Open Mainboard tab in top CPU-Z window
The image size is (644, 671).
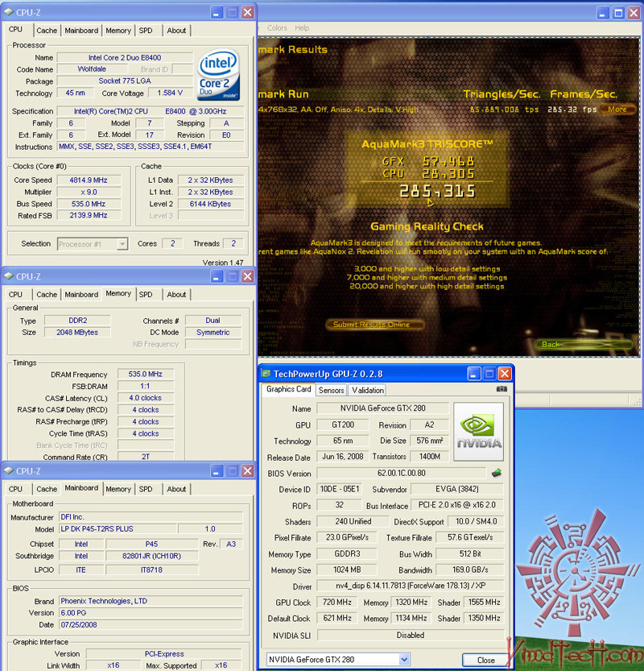[x=81, y=31]
